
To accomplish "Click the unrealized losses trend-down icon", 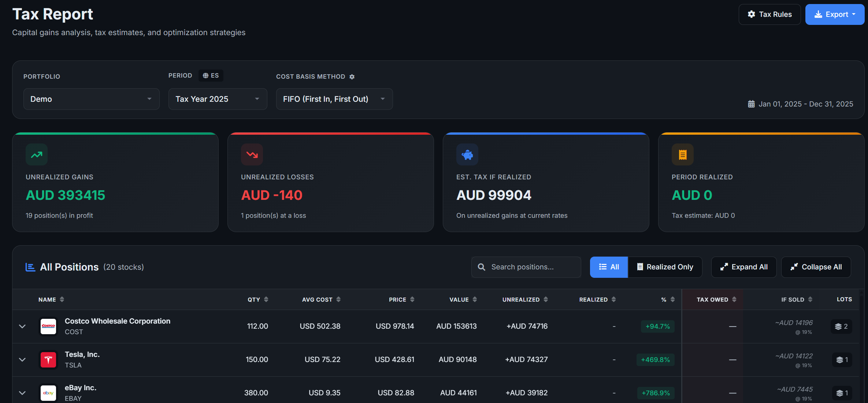I will (x=252, y=155).
